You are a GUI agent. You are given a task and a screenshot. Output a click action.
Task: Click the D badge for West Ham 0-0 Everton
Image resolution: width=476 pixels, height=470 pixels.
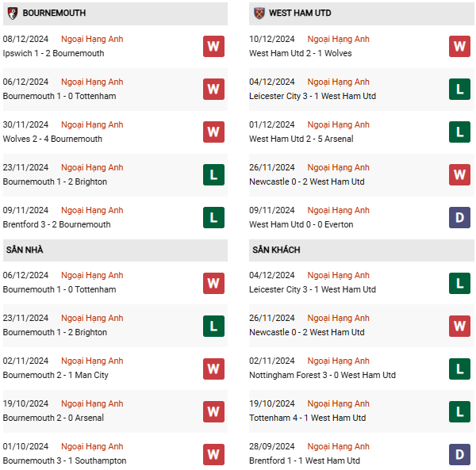coord(459,217)
